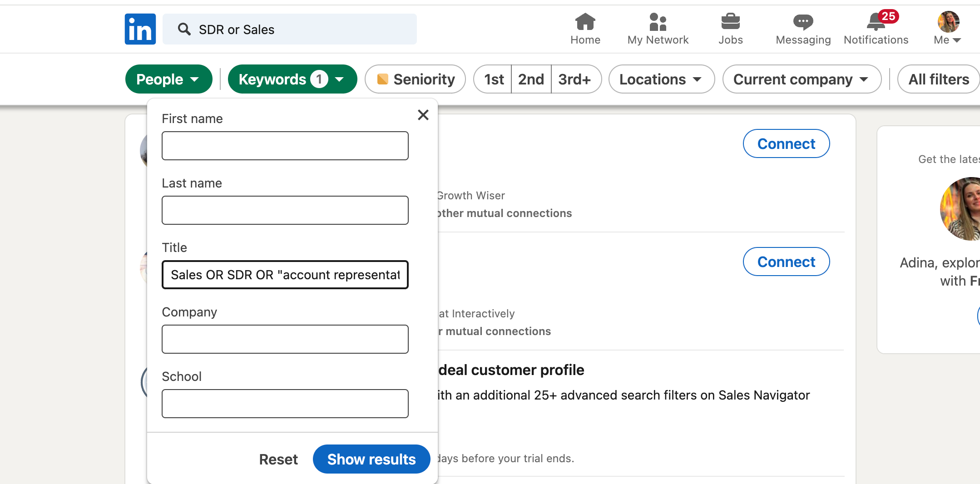This screenshot has height=484, width=980.
Task: Open My Network
Action: pos(657,27)
